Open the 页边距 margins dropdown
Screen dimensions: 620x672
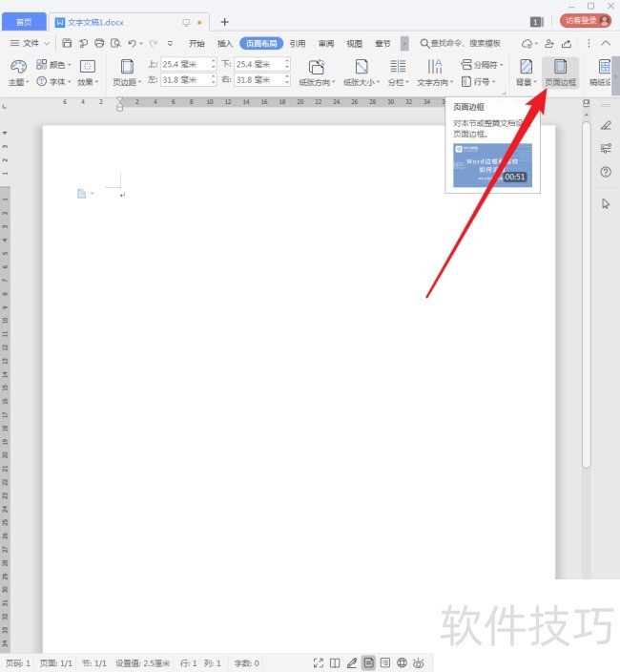pyautogui.click(x=127, y=73)
